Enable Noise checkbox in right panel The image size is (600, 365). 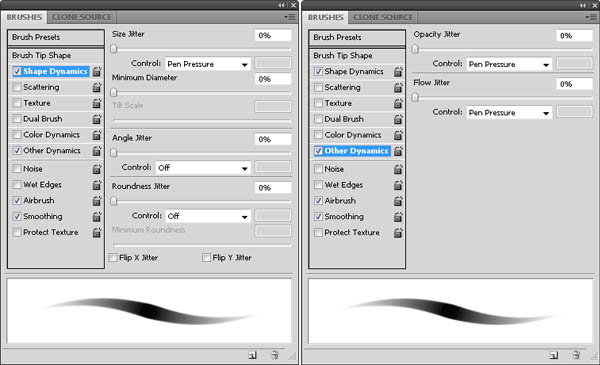pos(318,169)
